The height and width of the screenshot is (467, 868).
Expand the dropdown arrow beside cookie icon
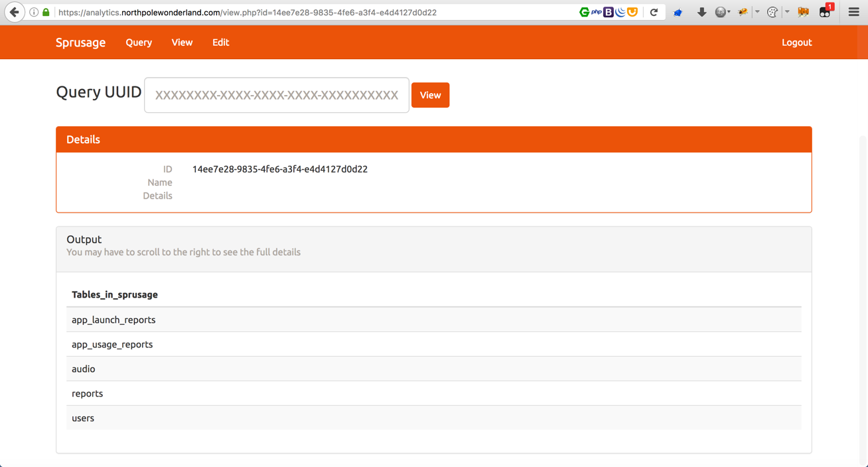787,12
